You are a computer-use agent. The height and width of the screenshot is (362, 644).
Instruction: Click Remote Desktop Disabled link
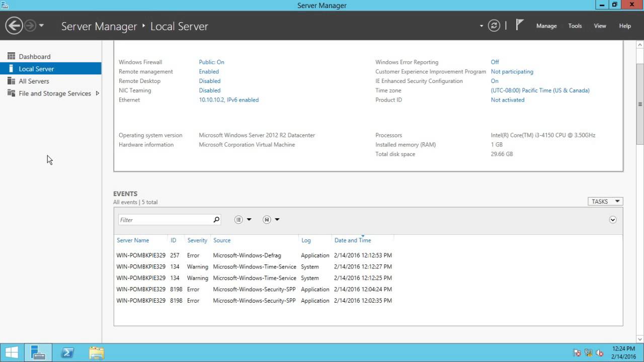[x=209, y=81]
